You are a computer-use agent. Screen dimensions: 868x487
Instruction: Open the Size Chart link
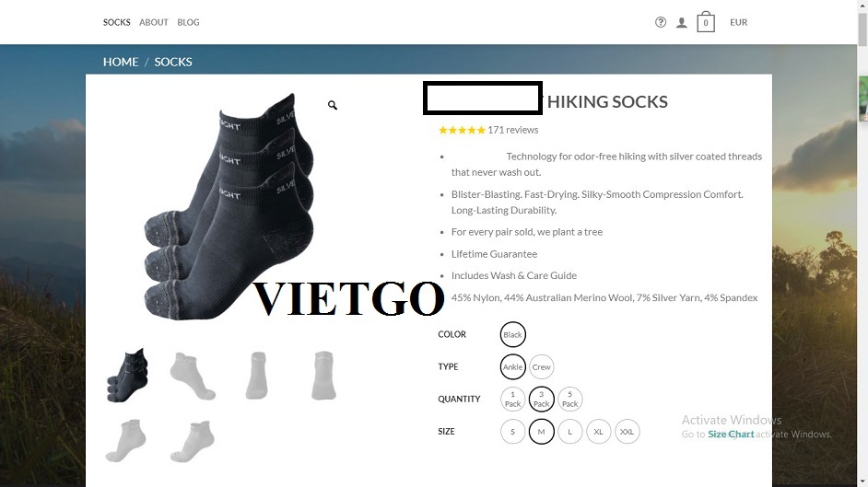(x=731, y=434)
